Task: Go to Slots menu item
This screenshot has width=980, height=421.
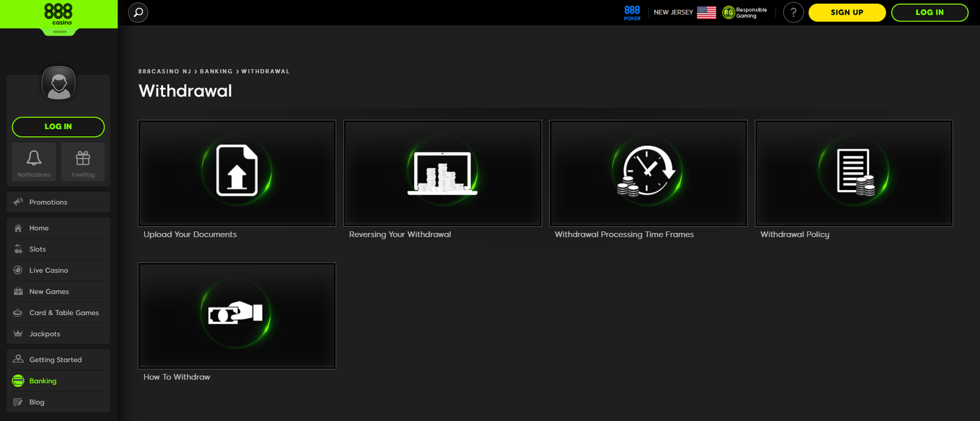Action: (x=58, y=249)
